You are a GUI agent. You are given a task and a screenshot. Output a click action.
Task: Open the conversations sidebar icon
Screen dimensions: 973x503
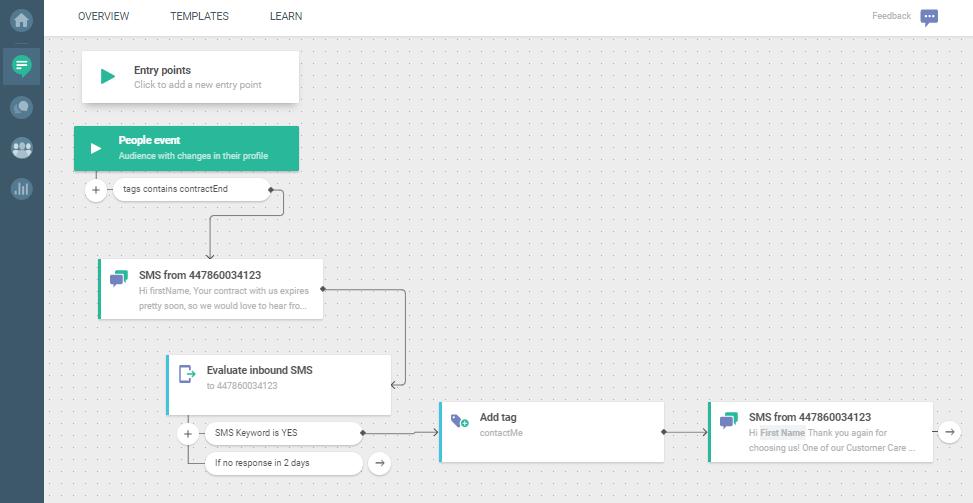tap(21, 107)
